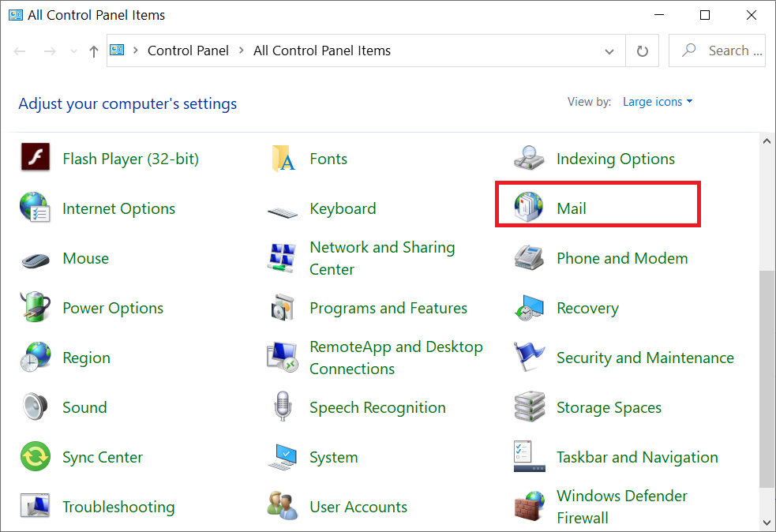Click the back navigation arrow
Image resolution: width=776 pixels, height=532 pixels.
point(19,50)
